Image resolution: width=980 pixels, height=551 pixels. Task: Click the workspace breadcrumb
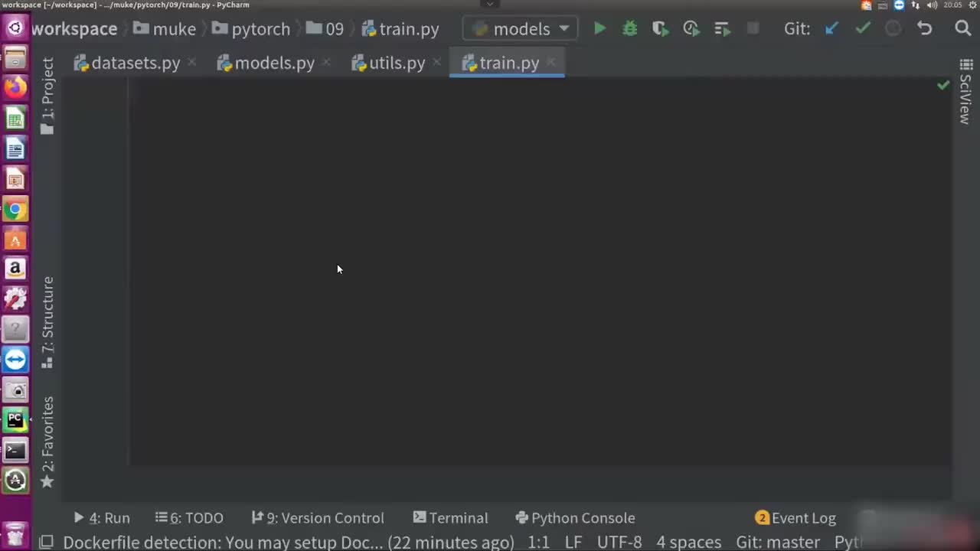pyautogui.click(x=74, y=29)
